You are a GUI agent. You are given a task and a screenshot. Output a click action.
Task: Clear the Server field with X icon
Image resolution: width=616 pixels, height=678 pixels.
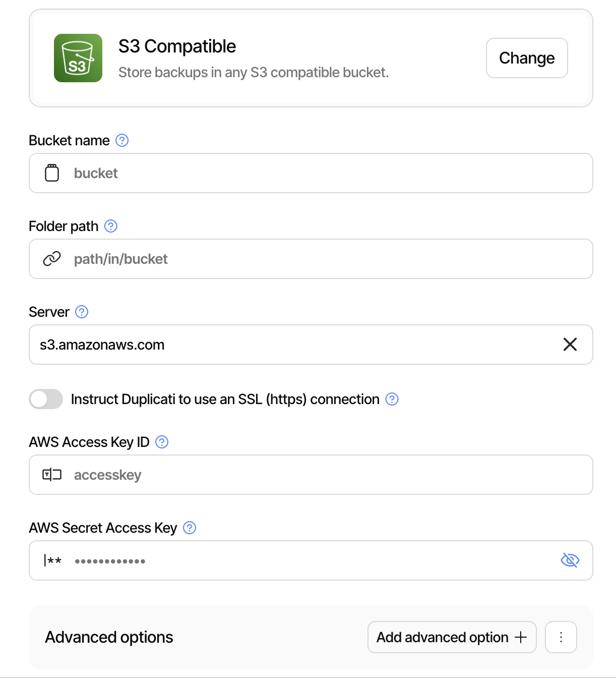click(570, 345)
